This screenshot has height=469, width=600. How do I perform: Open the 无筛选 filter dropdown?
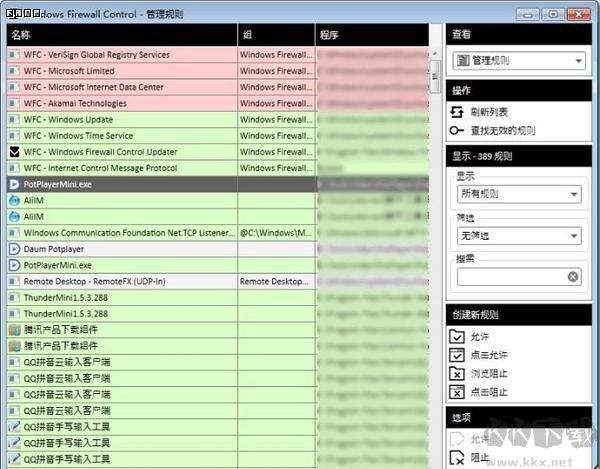coord(519,236)
